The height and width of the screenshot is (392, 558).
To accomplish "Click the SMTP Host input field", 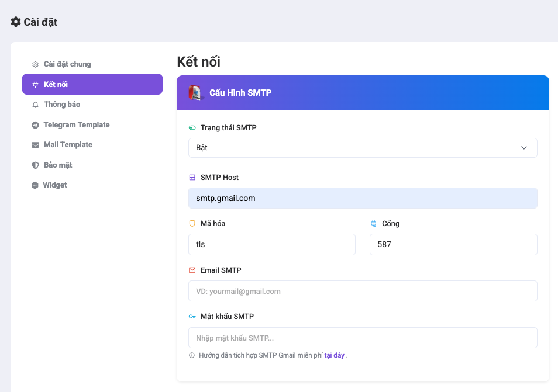I will tap(363, 198).
